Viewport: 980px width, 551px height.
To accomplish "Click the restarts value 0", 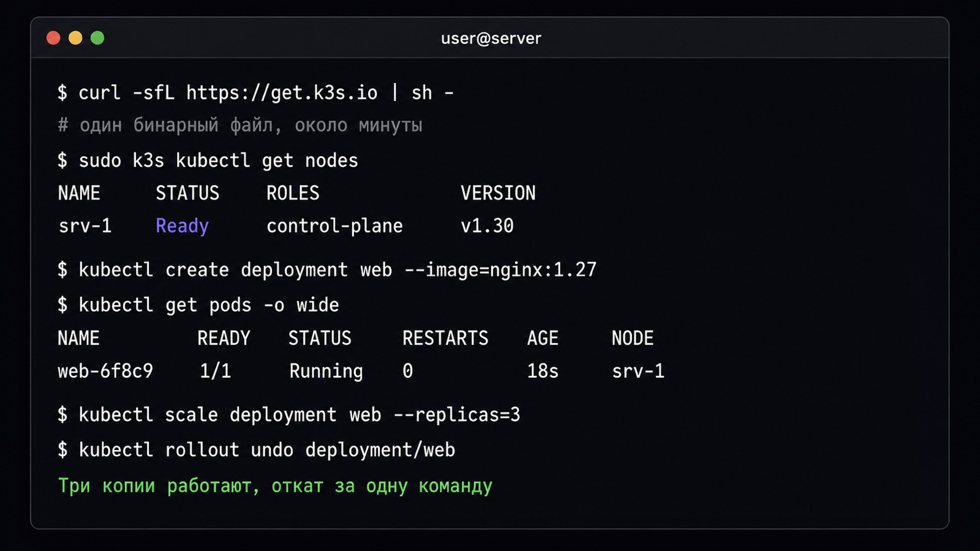I will 407,371.
